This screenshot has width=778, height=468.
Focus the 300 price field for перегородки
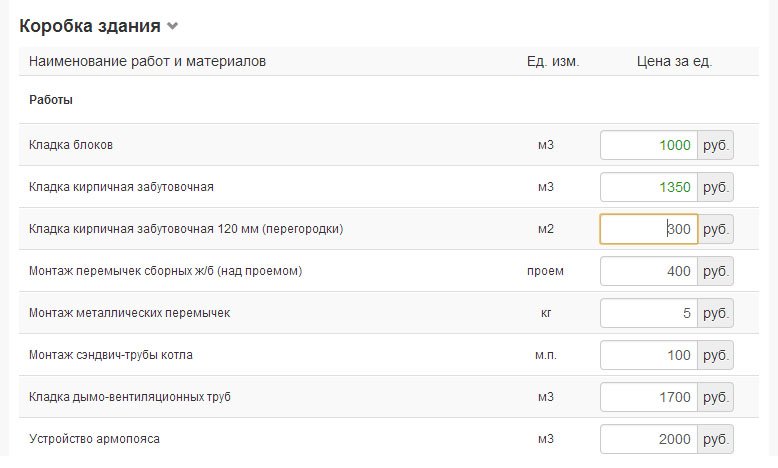(648, 229)
